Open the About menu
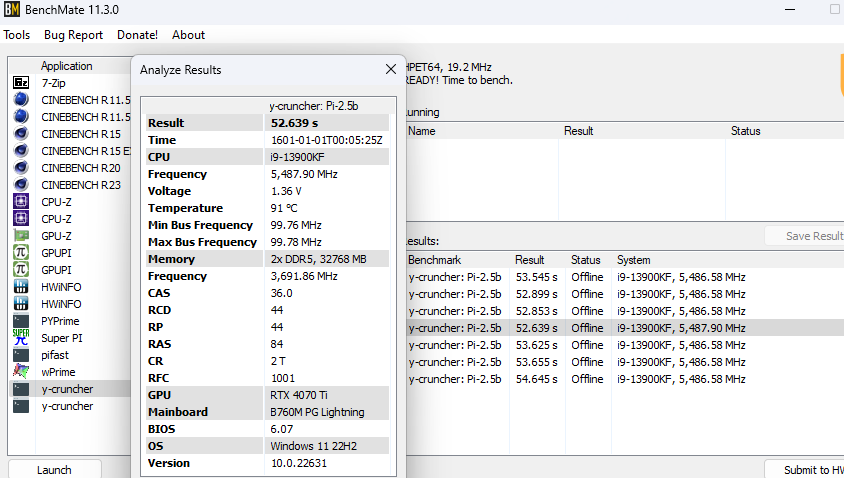This screenshot has width=844, height=478. (188, 35)
